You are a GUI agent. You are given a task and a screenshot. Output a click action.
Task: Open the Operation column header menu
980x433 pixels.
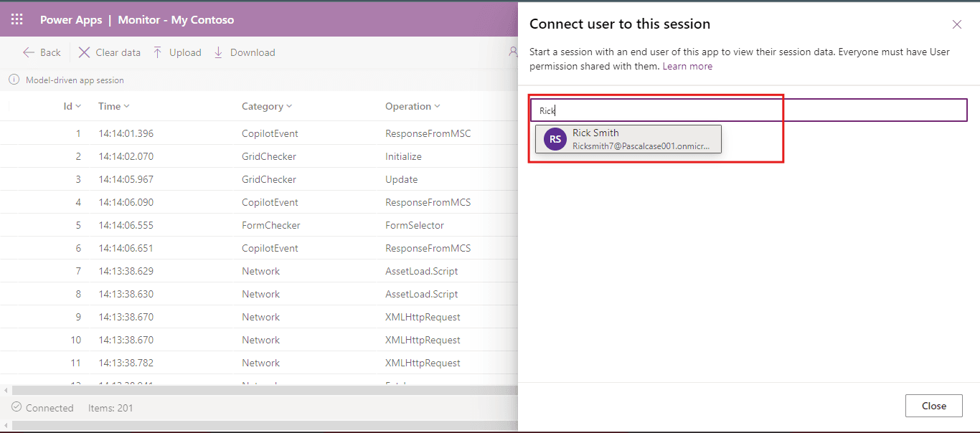click(x=437, y=106)
